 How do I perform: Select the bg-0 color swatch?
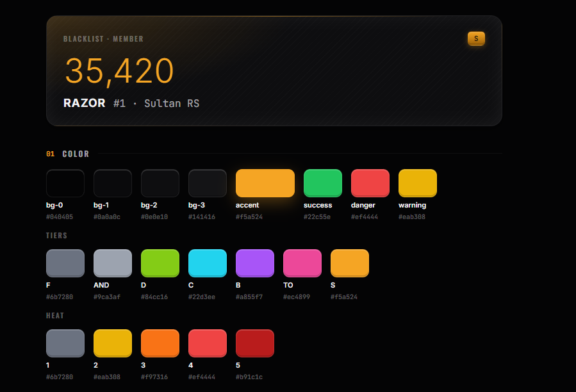click(65, 183)
